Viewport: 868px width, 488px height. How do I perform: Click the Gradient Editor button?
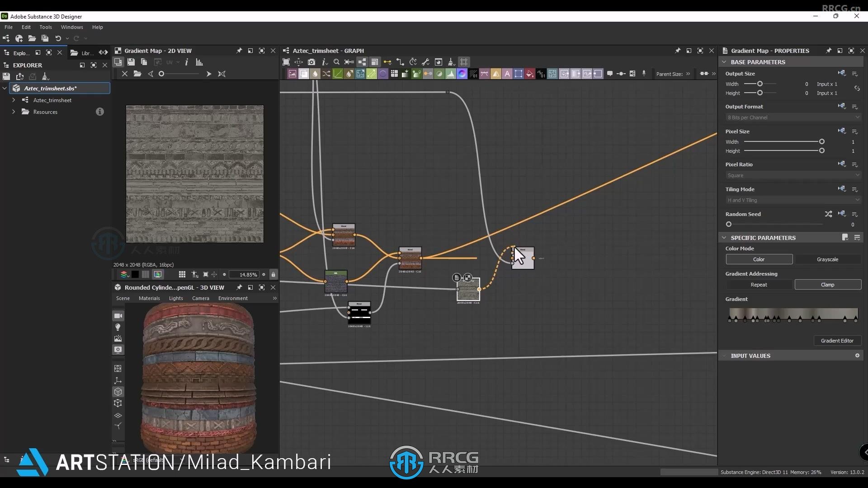coord(837,340)
